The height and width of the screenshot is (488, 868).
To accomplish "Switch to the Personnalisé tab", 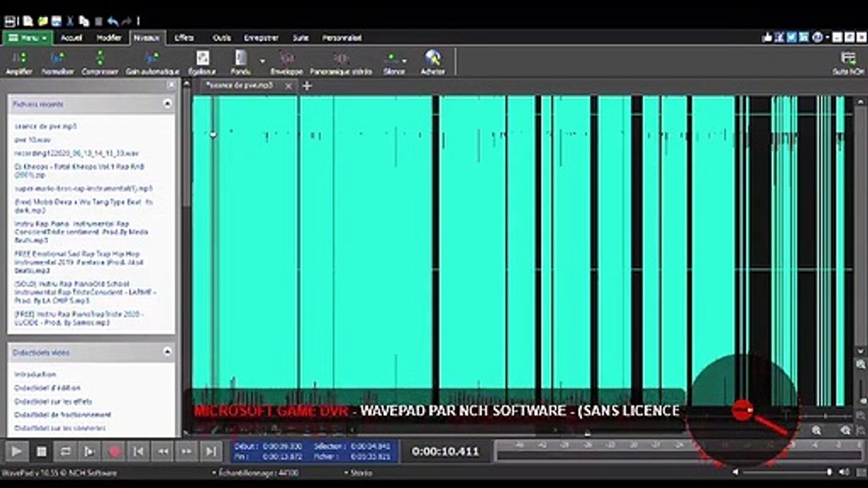I will [342, 38].
